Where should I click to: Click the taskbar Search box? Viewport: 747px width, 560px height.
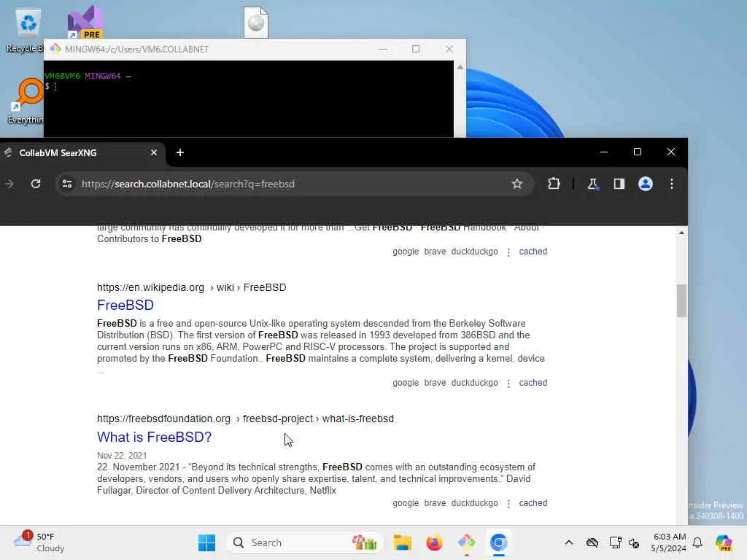coord(305,542)
